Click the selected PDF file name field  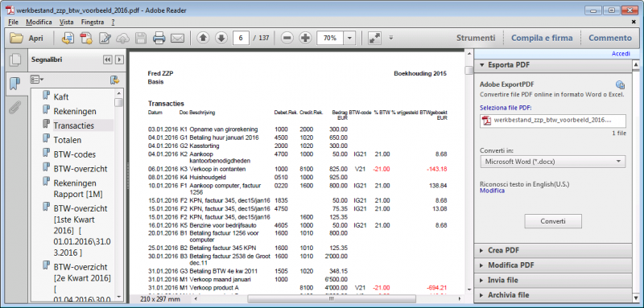pos(553,121)
